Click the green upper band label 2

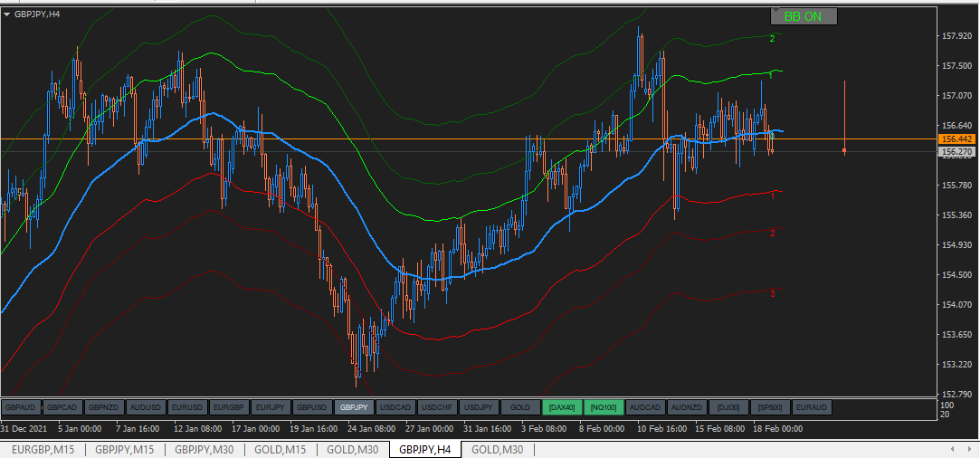pos(773,39)
